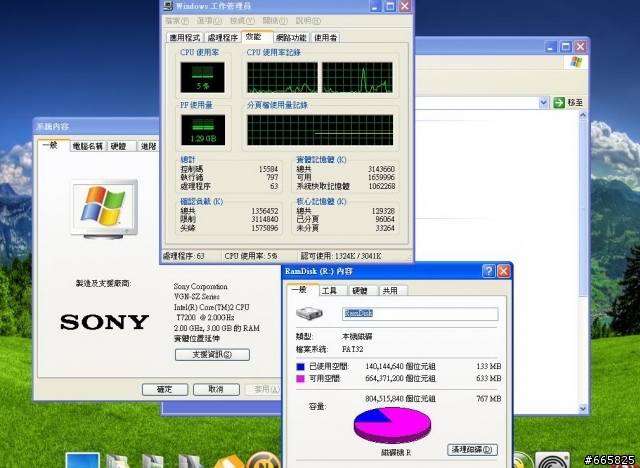Click the 清理磁碟(D) button
Image resolution: width=640 pixels, height=468 pixels.
point(472,450)
